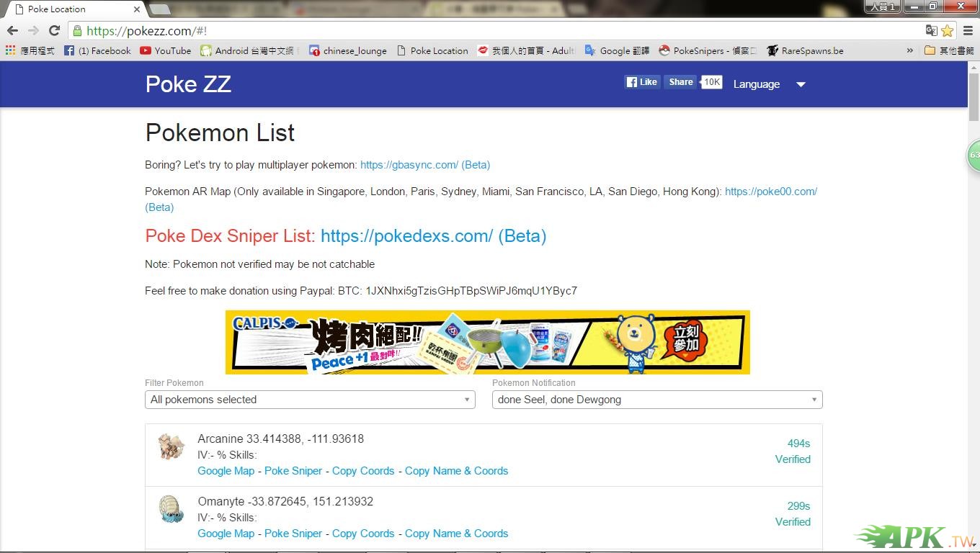Click the Arcanine 494s timer text
This screenshot has height=553, width=980.
798,444
